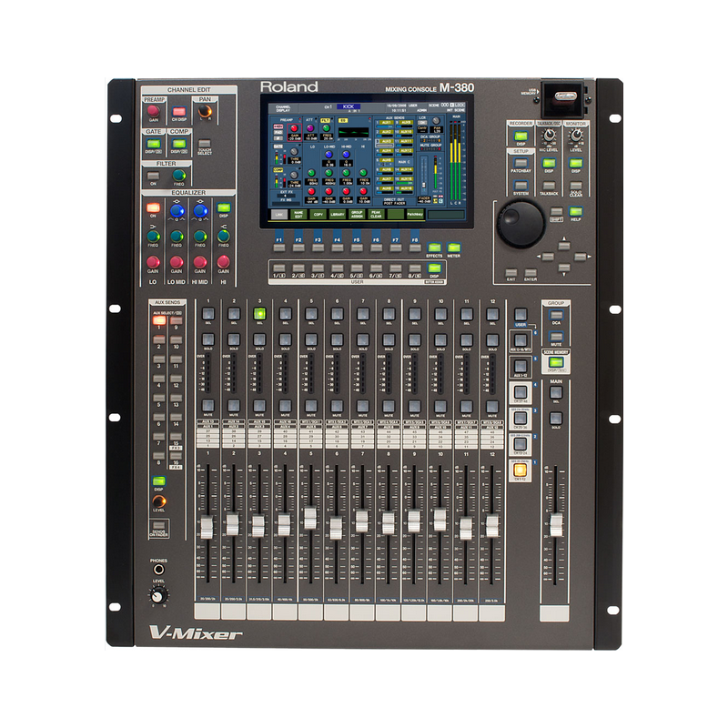This screenshot has height=728, width=728.
Task: Tap the METER button below the screen
Action: (x=453, y=248)
